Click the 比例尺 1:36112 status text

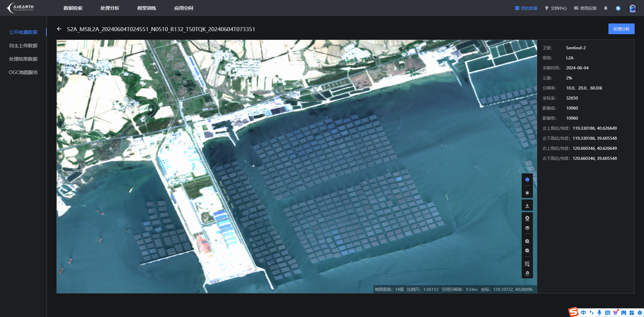pyautogui.click(x=423, y=290)
